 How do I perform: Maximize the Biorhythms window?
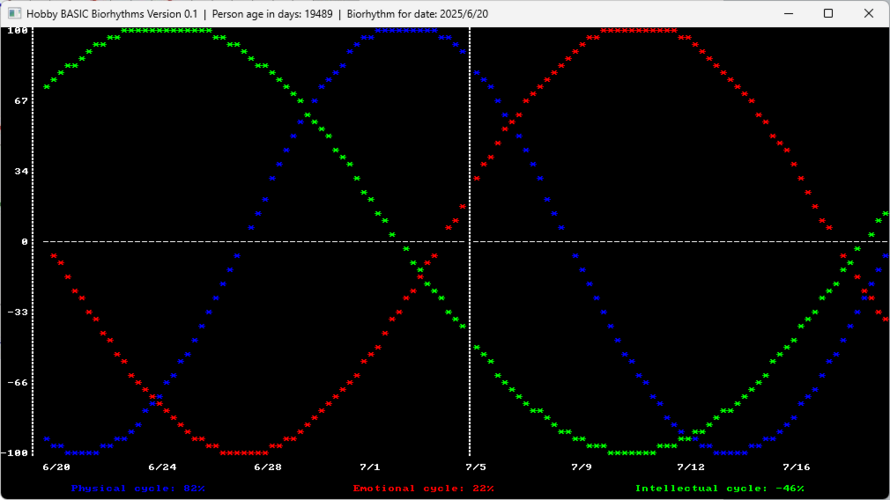[828, 14]
